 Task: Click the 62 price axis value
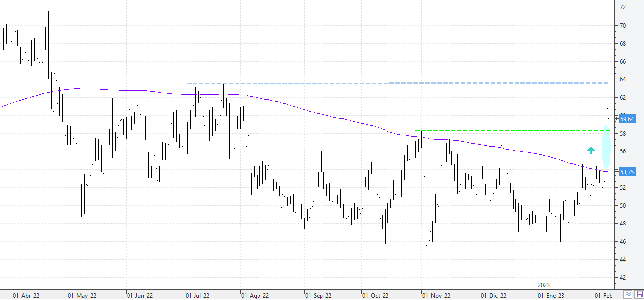click(622, 97)
